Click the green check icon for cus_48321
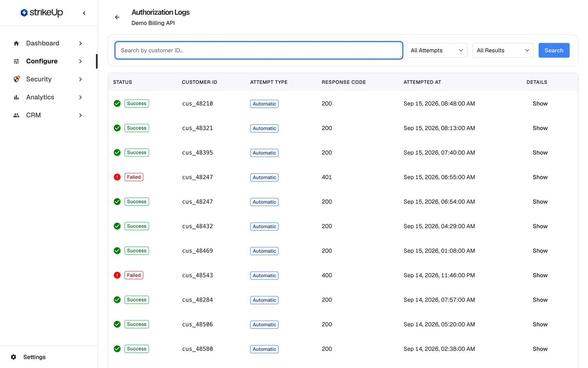 click(x=117, y=128)
